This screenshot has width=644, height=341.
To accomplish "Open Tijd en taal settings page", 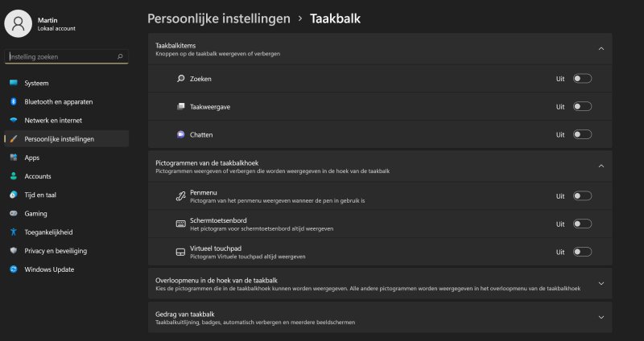I will point(42,195).
